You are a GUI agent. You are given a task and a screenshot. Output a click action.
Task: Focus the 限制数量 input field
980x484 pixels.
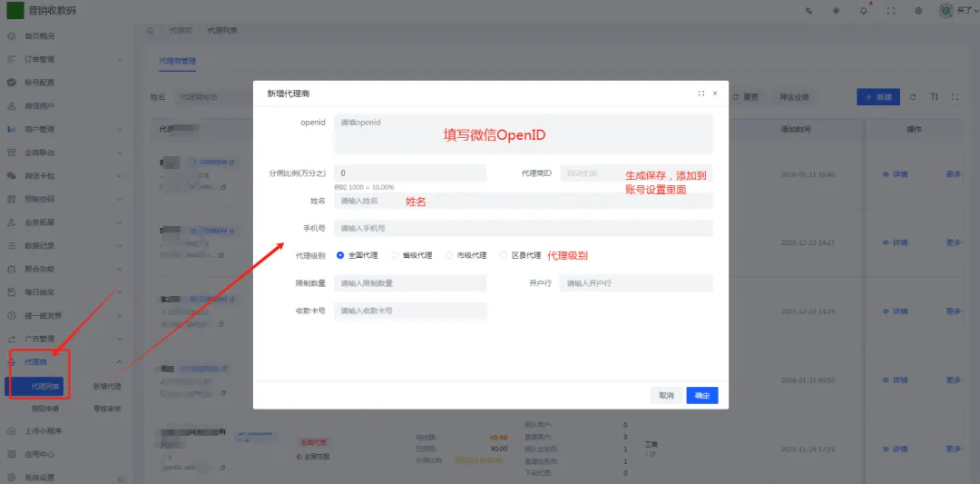click(x=410, y=282)
